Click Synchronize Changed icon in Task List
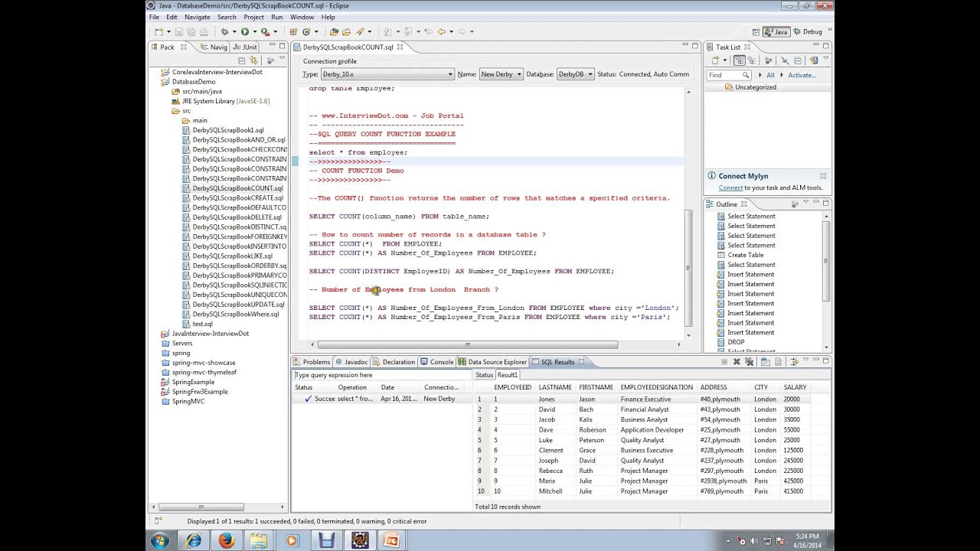980x551 pixels. pyautogui.click(x=814, y=60)
